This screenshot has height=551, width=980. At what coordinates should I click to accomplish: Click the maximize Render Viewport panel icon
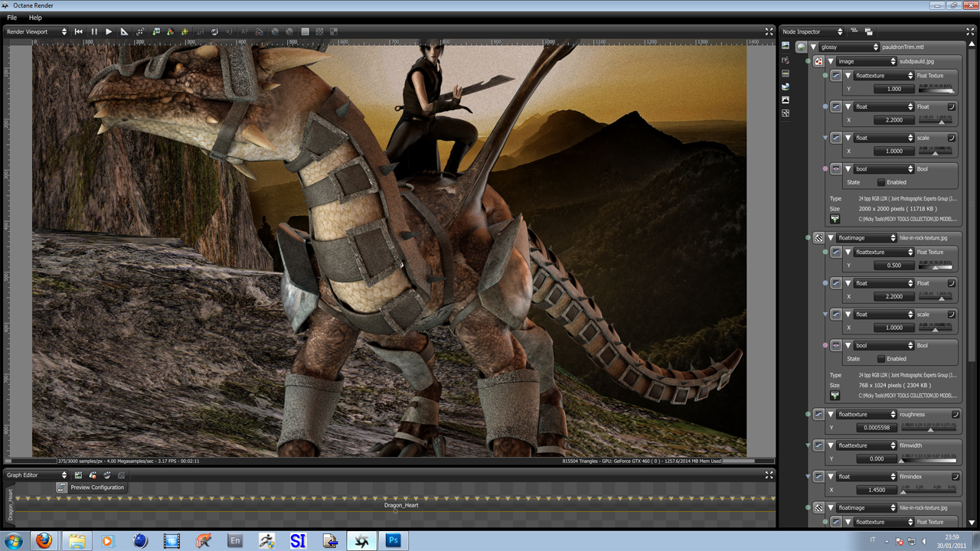point(769,31)
